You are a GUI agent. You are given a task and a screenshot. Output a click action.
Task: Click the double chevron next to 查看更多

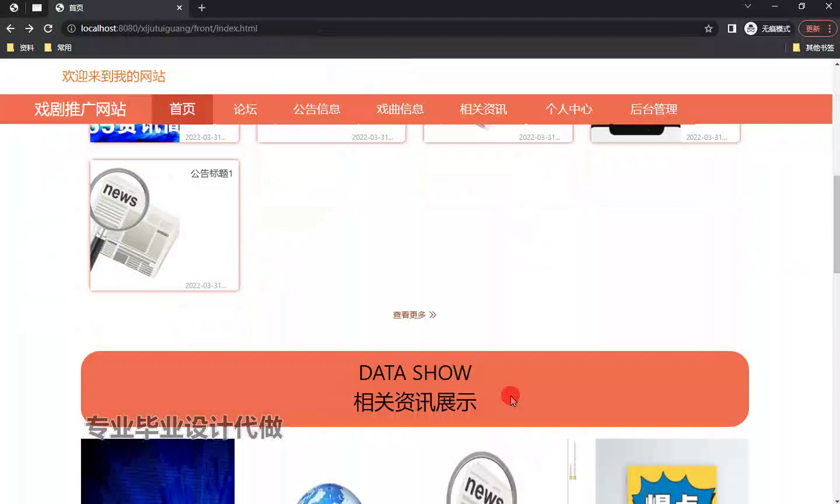[x=433, y=315]
